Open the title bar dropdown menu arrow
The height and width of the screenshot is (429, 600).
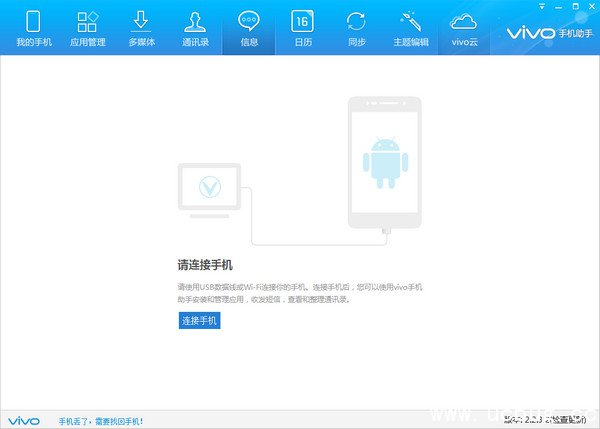tap(542, 7)
